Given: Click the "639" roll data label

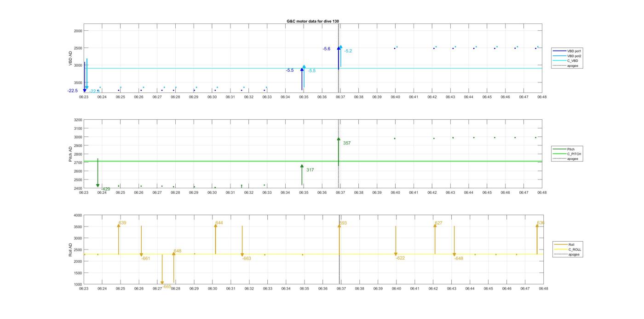Looking at the screenshot, I should [x=122, y=223].
